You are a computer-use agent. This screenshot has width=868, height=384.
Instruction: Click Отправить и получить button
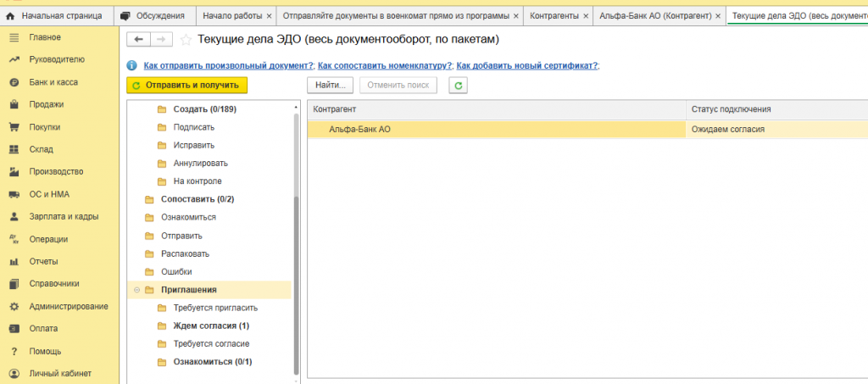coord(186,86)
